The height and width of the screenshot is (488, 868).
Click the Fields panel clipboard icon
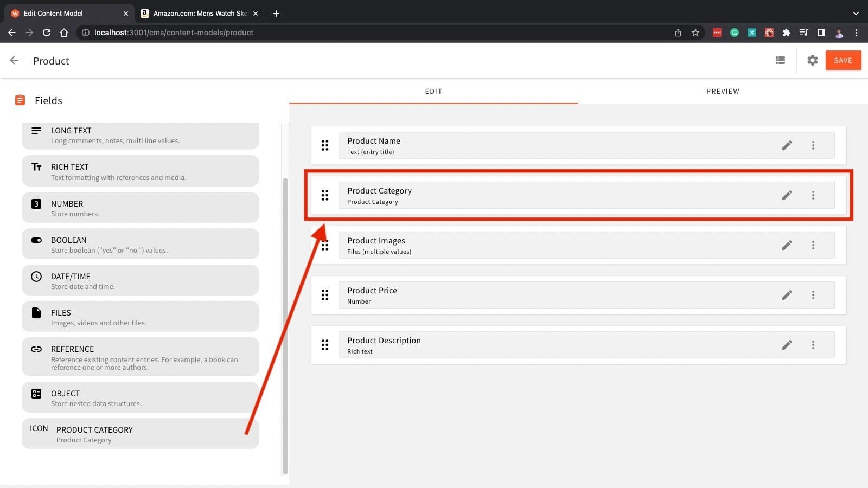(20, 100)
